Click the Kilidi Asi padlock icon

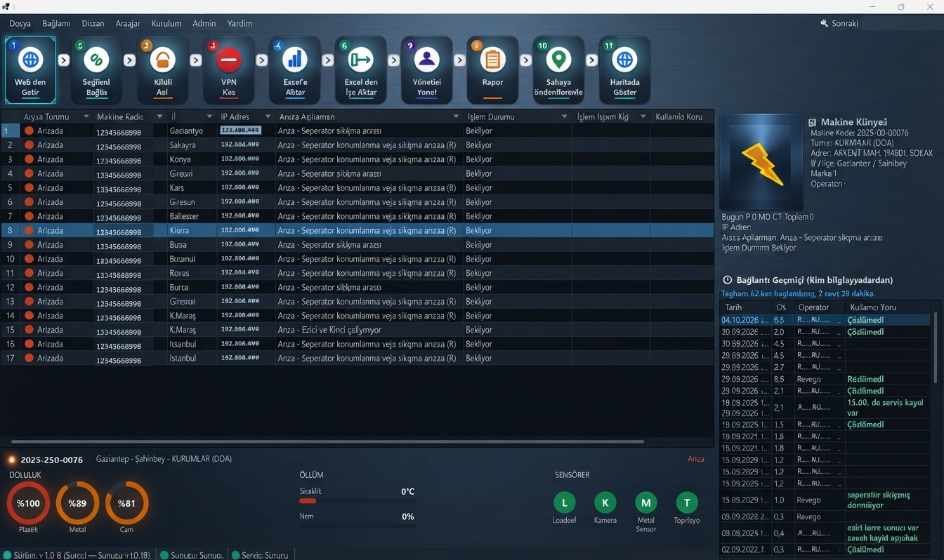click(x=162, y=60)
